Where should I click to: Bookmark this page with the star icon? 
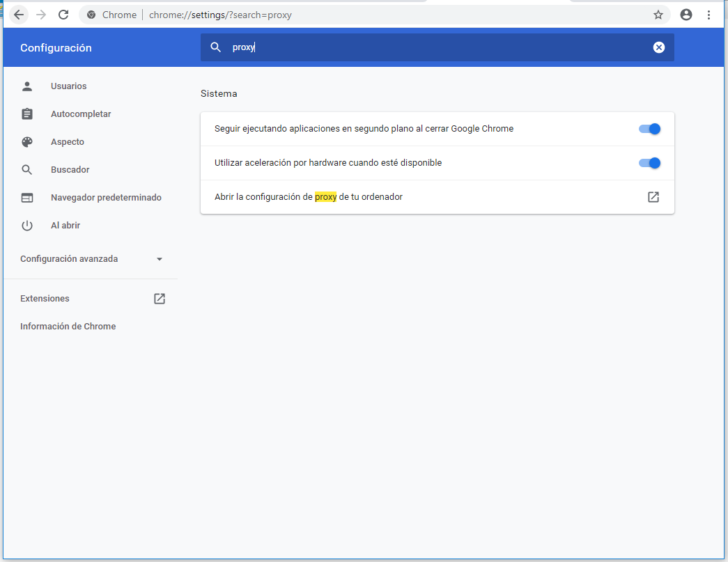[658, 15]
